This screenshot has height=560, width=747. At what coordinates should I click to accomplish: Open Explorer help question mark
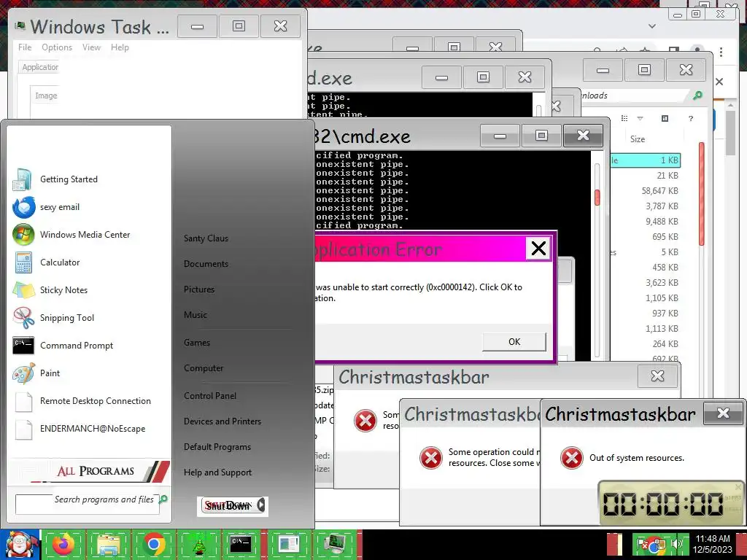(691, 118)
